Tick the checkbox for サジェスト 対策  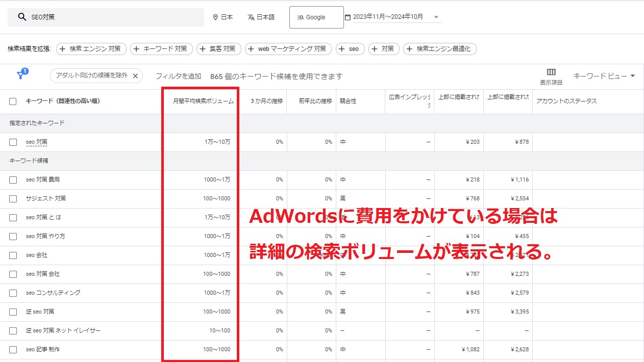click(13, 199)
